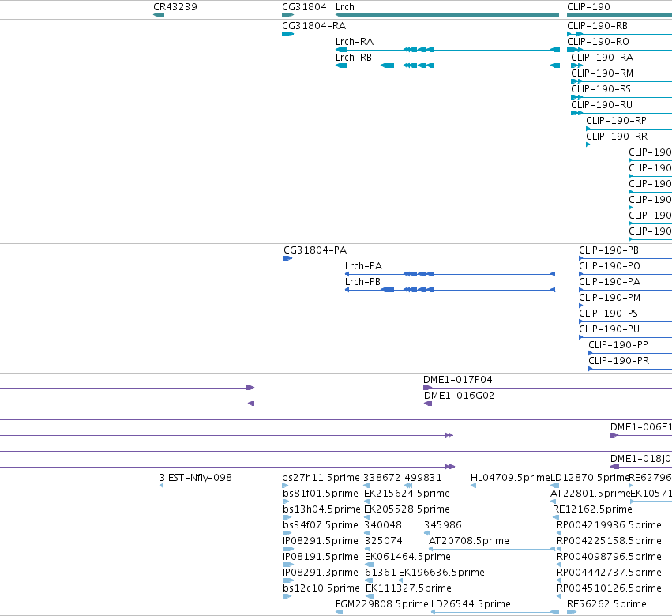Open the Lrch gene label in gene track
This screenshot has width=672, height=616.
tap(345, 7)
